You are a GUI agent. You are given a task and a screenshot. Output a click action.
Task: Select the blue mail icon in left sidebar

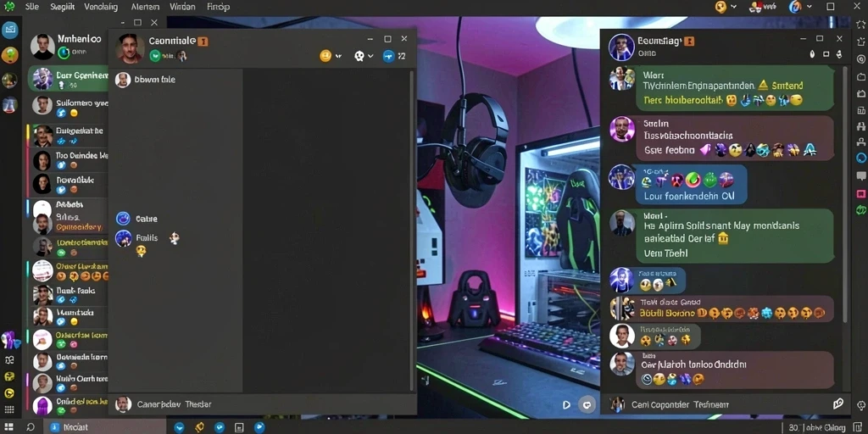tap(9, 30)
